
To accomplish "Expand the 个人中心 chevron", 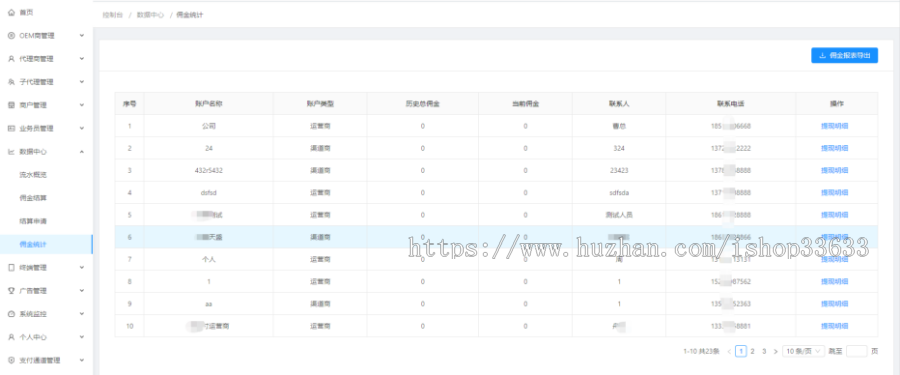I will click(82, 337).
